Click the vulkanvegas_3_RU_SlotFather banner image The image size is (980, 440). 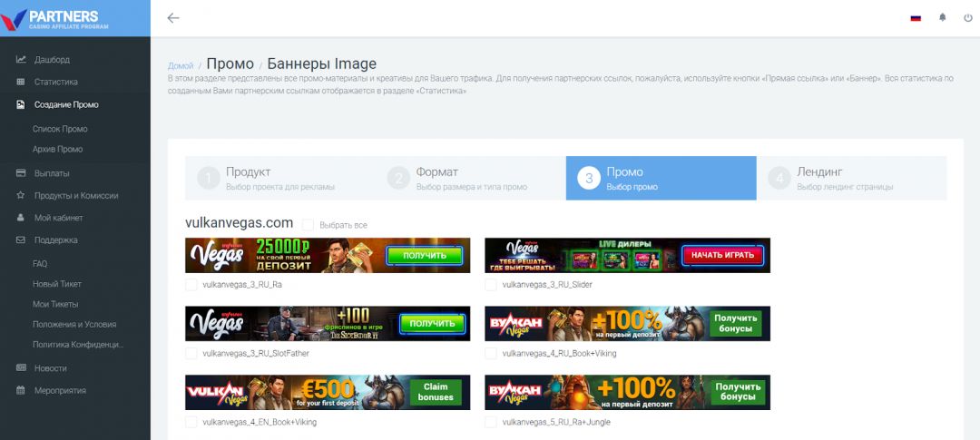pos(328,324)
